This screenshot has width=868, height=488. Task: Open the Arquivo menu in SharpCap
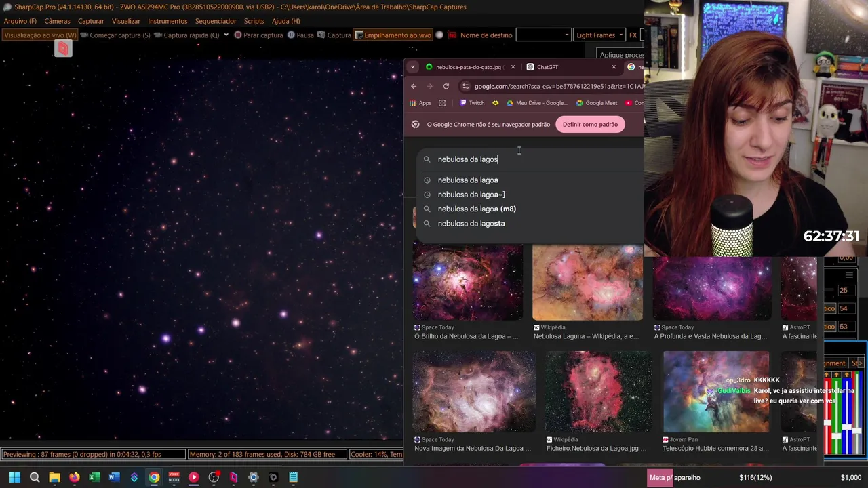coord(20,21)
